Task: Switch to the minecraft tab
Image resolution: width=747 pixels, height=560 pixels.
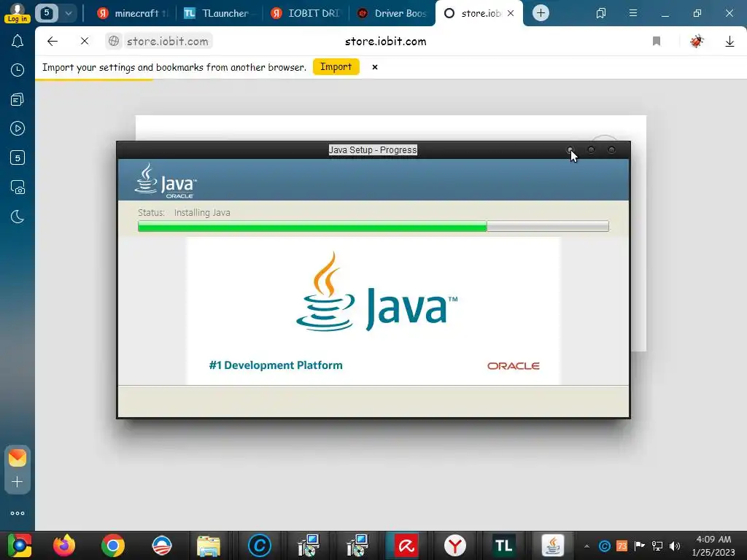Action: coord(132,13)
